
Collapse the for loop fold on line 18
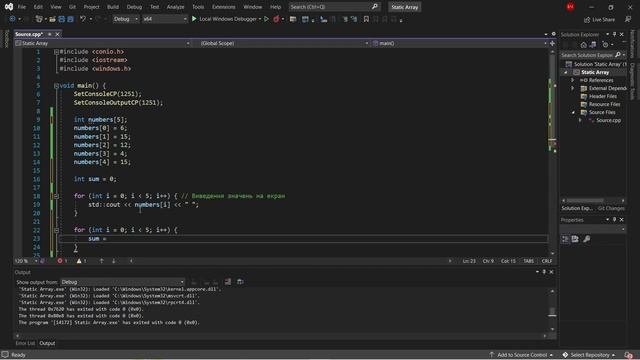pos(56,196)
